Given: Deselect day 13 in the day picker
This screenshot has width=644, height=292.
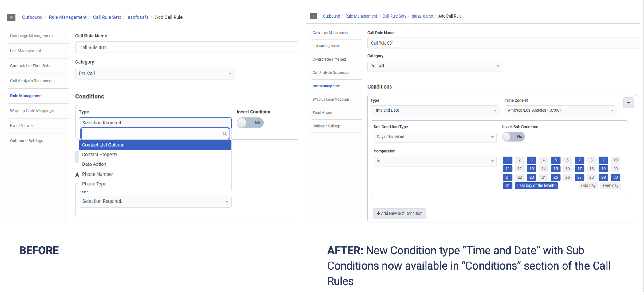Looking at the screenshot, I should point(531,169).
